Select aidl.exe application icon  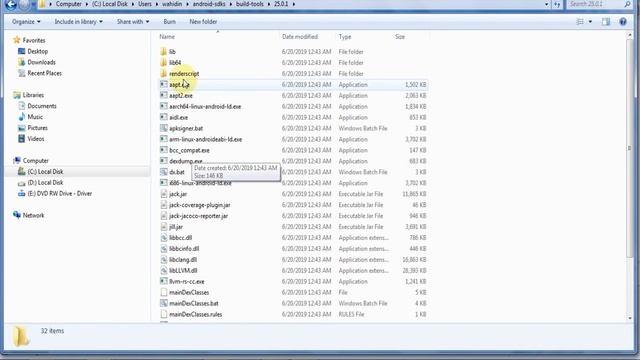[164, 118]
